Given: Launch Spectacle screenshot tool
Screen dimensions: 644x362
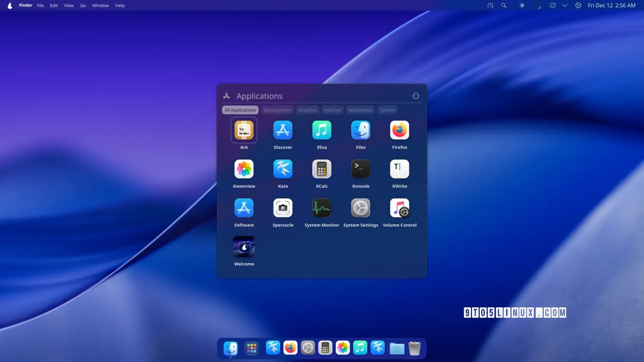Looking at the screenshot, I should pos(283,208).
